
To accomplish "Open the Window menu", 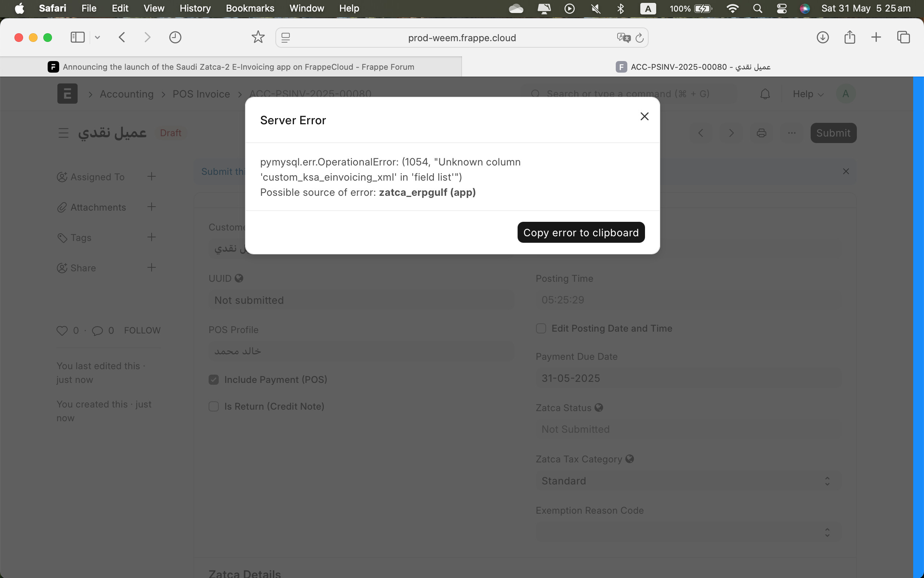I will 306,8.
